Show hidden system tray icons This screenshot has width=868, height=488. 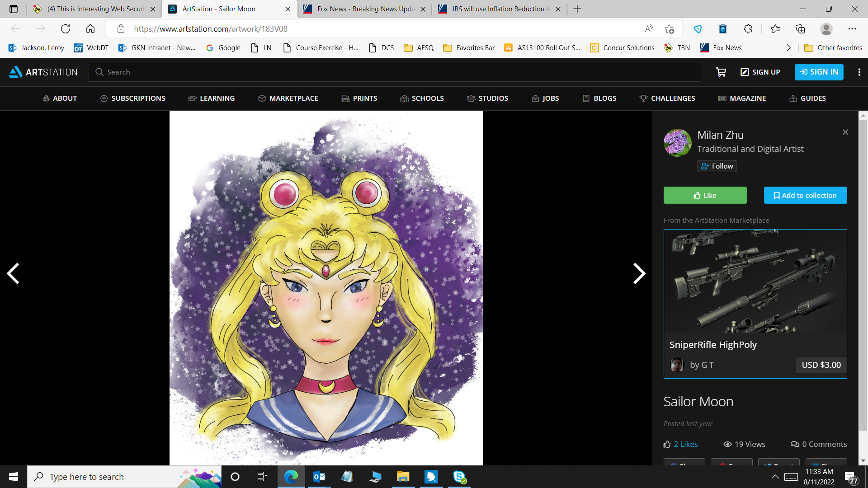click(775, 477)
